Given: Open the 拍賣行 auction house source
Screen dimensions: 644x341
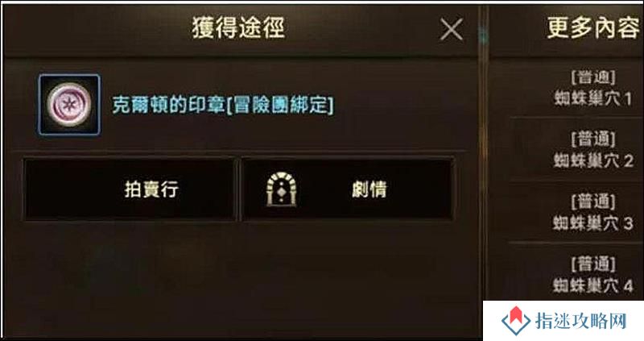Looking at the screenshot, I should tap(130, 189).
